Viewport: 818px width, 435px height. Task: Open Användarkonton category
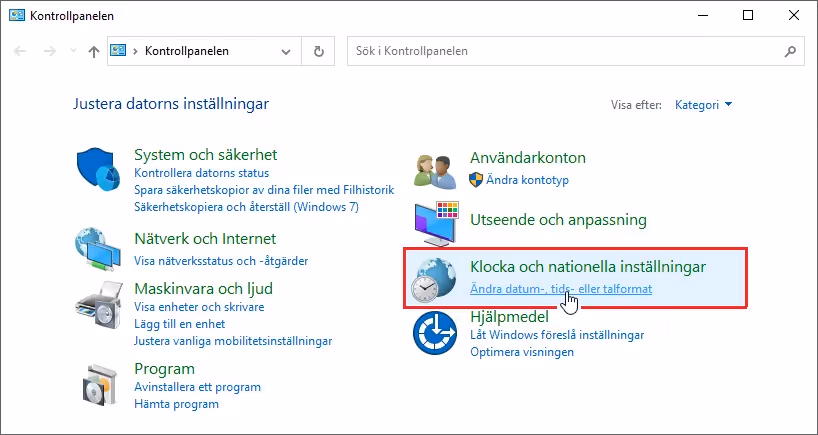click(528, 158)
